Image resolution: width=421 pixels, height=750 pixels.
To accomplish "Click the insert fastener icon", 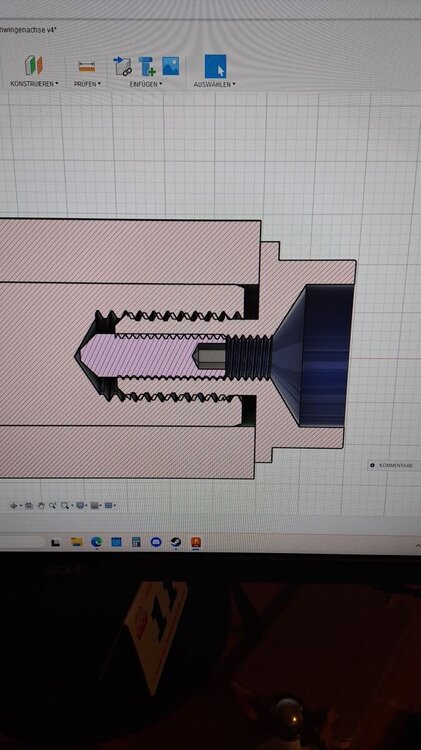I will 147,66.
